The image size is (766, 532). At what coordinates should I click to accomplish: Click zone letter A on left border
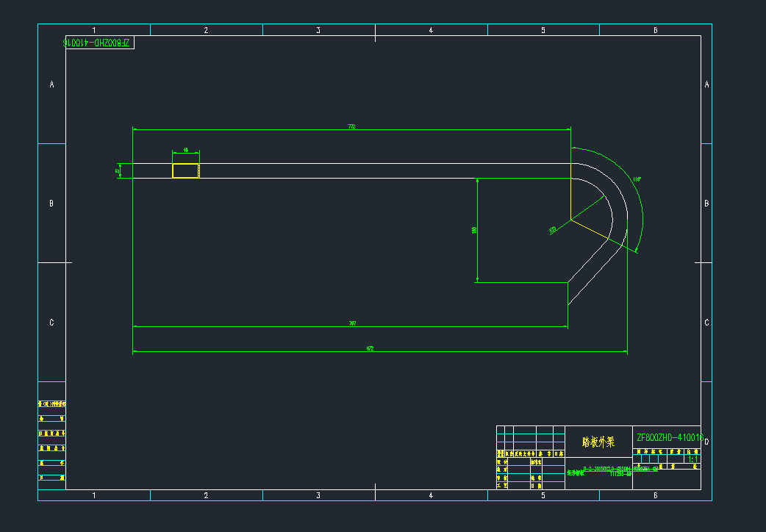(x=51, y=85)
